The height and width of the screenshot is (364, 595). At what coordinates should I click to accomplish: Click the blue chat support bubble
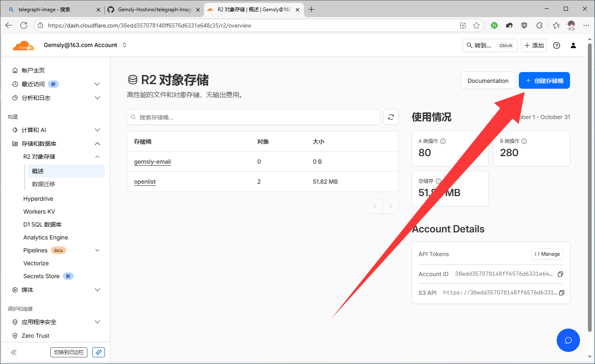(568, 340)
